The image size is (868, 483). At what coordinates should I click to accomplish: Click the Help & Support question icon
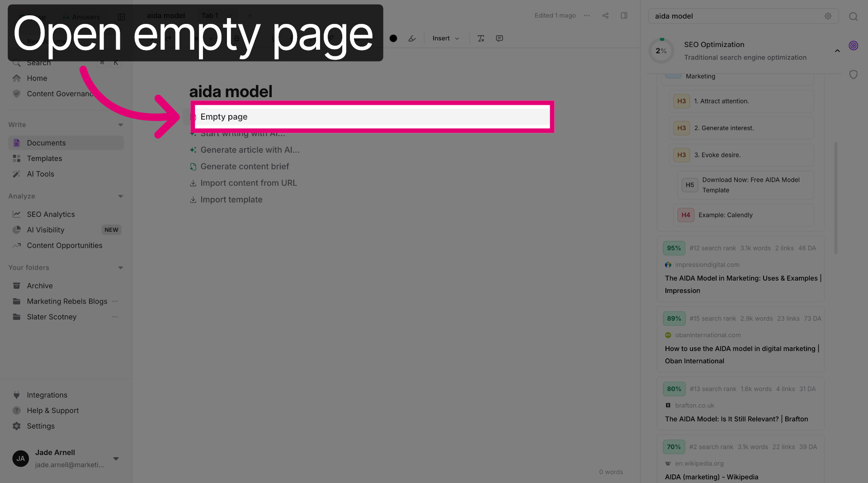[17, 410]
